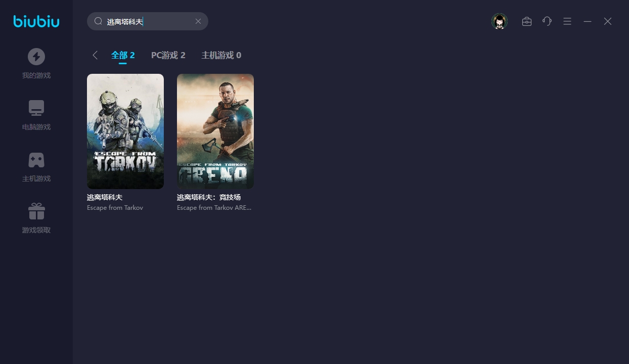This screenshot has width=629, height=364.
Task: Open customer support headset icon
Action: pos(547,21)
